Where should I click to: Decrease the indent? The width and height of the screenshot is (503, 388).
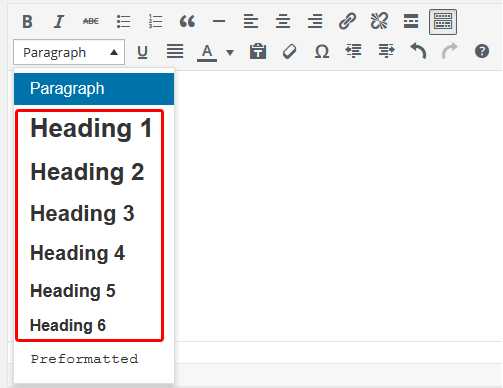click(353, 51)
